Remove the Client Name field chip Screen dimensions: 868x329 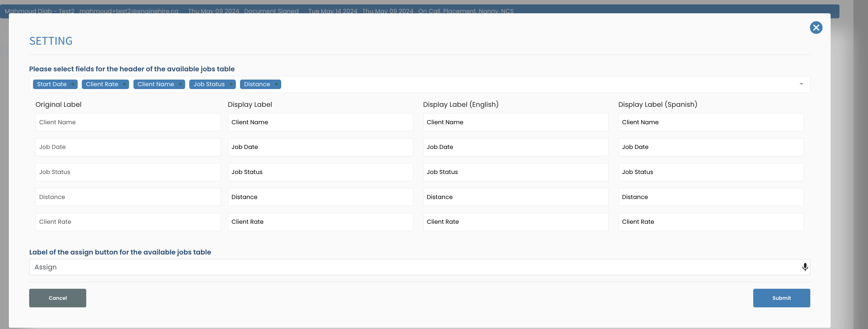(x=180, y=84)
